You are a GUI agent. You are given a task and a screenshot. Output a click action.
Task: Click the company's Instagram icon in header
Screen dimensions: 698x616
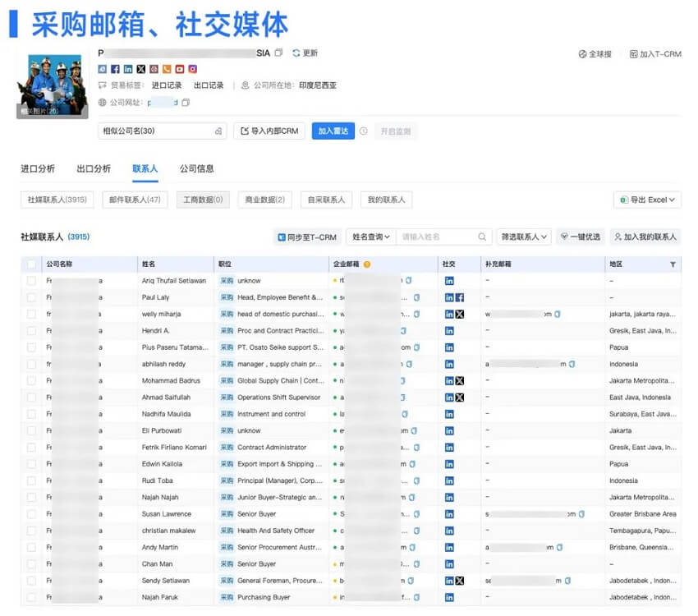pyautogui.click(x=193, y=69)
